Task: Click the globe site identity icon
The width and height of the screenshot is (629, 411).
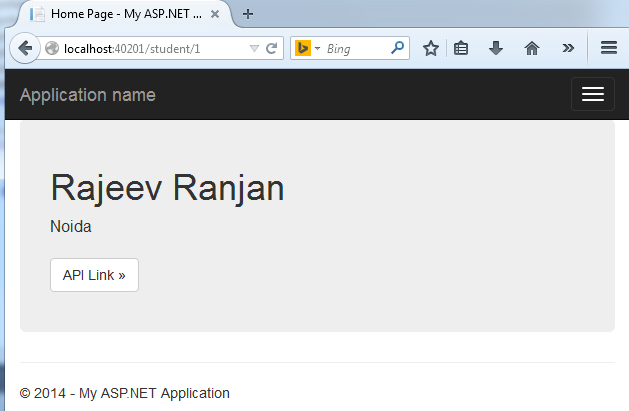Action: pos(52,49)
